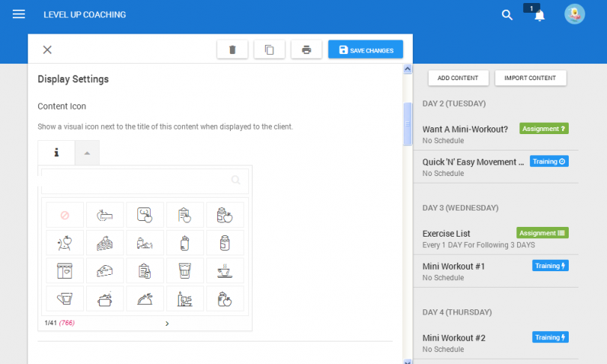Click the 'Display Settings' heading

(x=73, y=79)
